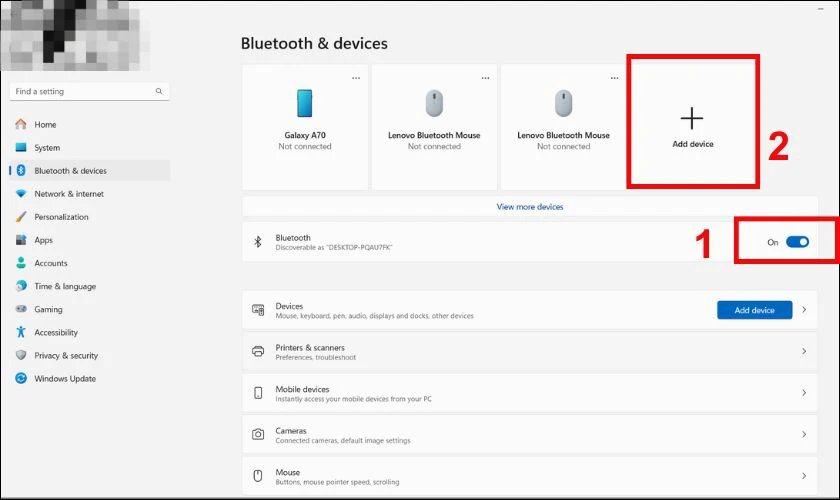Click the Windows Update refresh icon
This screenshot has width=840, height=500.
point(21,378)
